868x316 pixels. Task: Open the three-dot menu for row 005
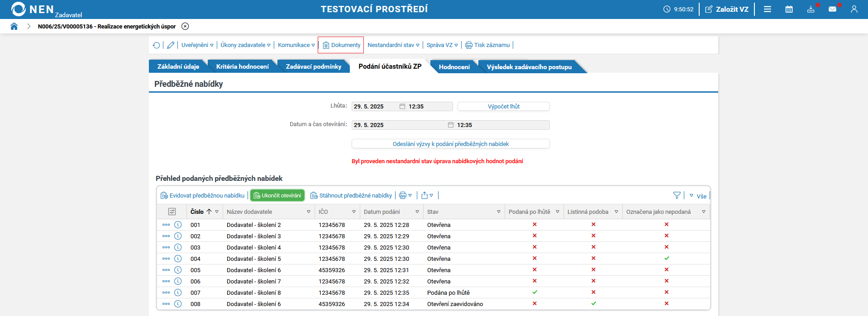click(x=166, y=270)
